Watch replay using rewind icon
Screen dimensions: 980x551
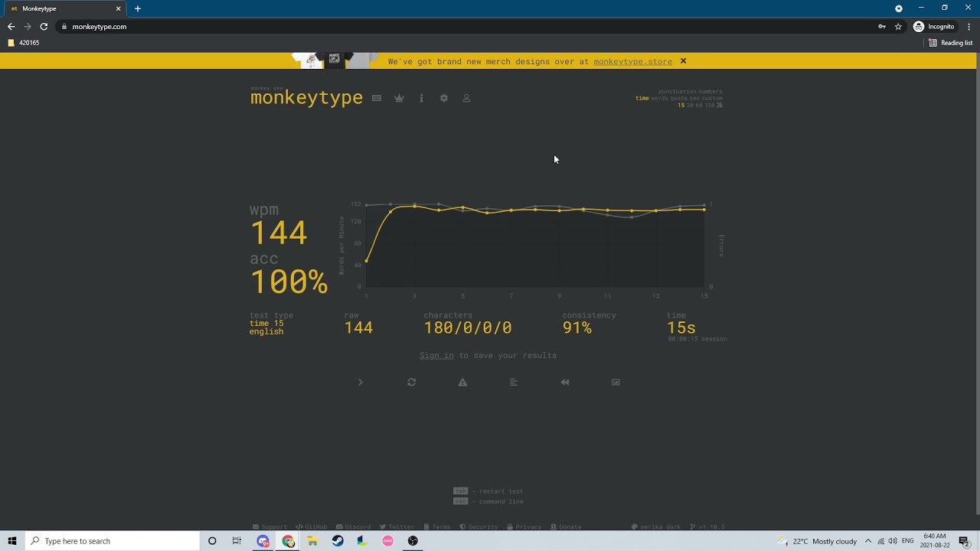click(x=565, y=382)
